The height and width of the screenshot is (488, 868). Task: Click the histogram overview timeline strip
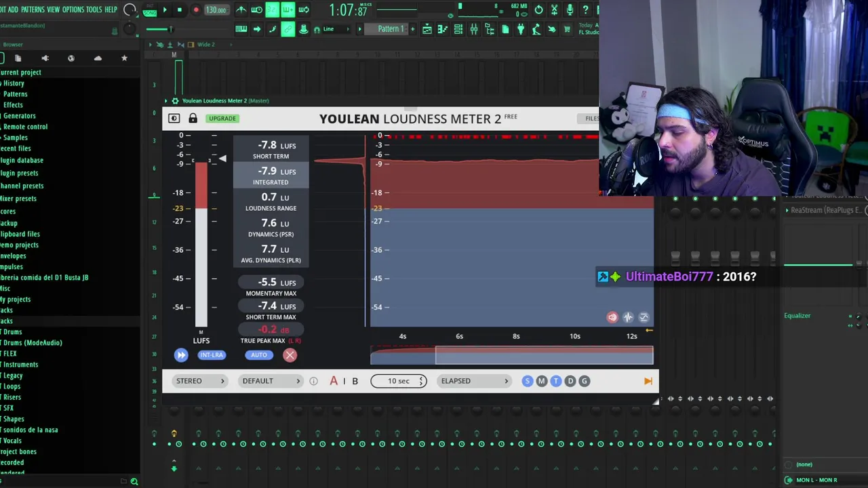[512, 355]
